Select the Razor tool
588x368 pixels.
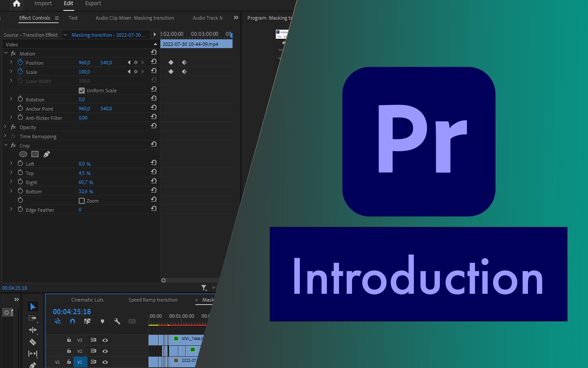coord(33,342)
